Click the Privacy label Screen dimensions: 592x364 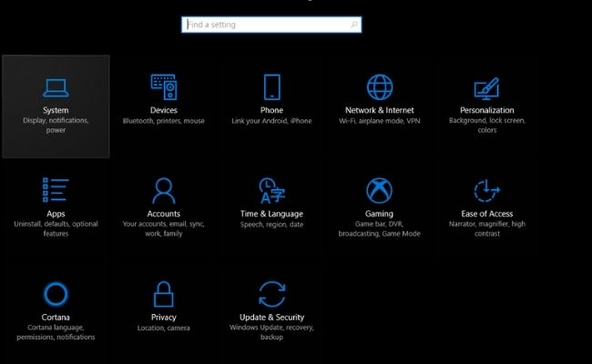tap(163, 318)
